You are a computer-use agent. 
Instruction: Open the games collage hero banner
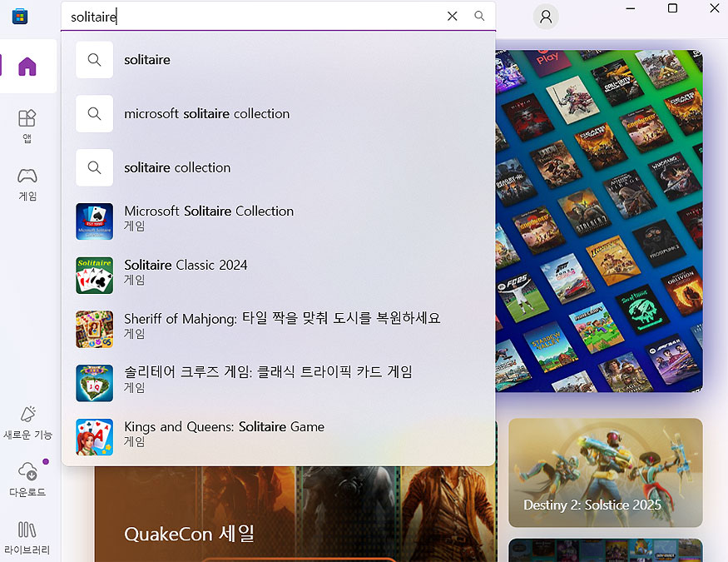point(599,221)
